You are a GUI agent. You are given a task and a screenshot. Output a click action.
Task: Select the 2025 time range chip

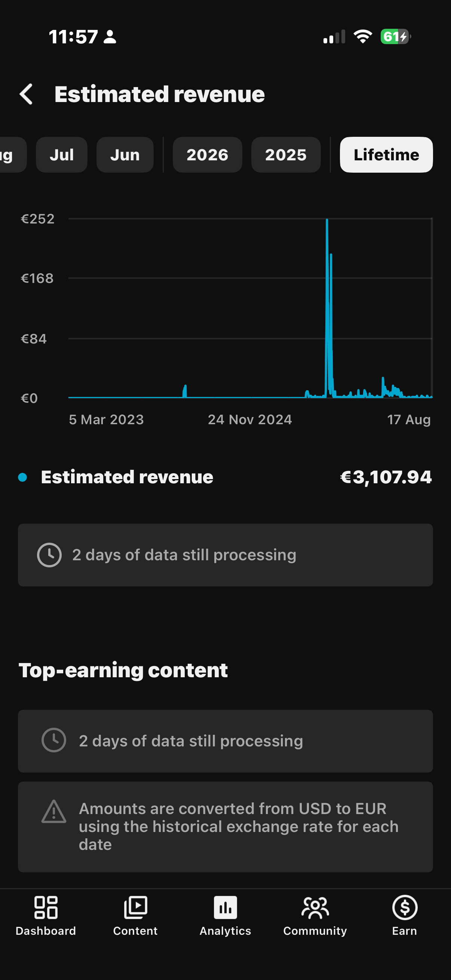pos(286,155)
